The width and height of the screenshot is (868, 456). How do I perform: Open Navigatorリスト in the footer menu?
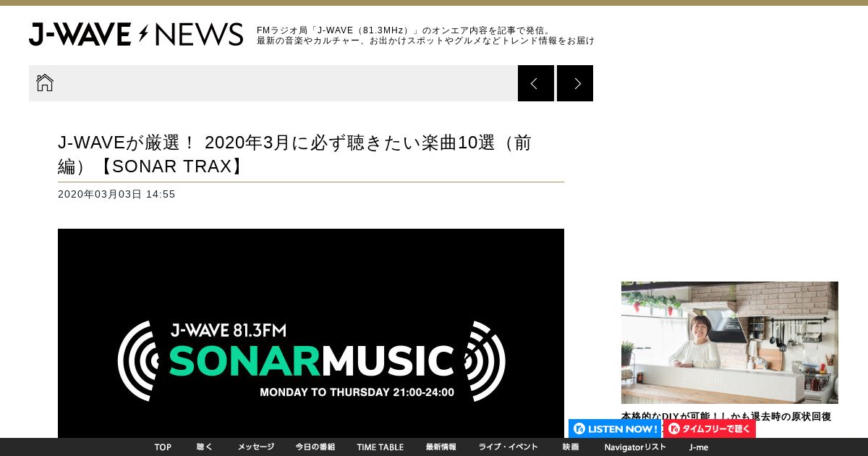pos(635,447)
